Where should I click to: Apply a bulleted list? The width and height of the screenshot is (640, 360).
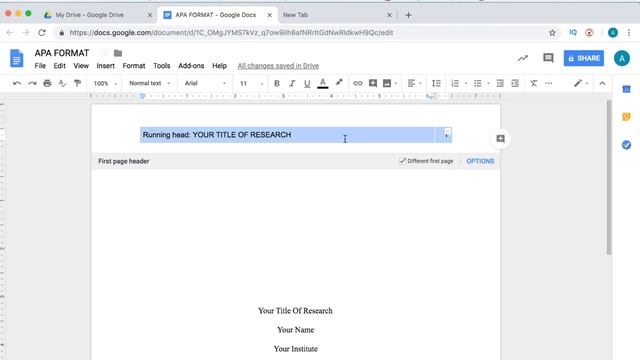(478, 83)
